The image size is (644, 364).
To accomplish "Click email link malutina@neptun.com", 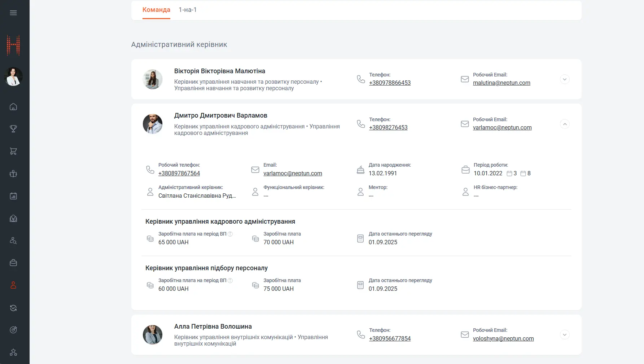I will [501, 83].
